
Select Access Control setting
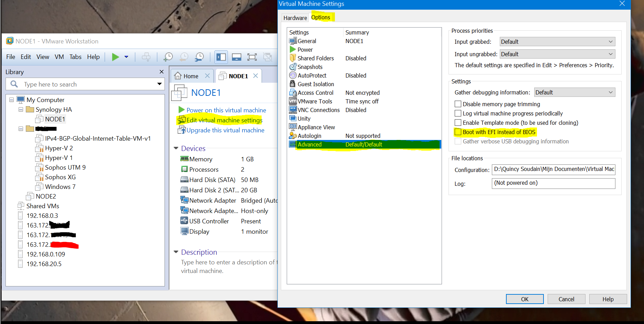(x=315, y=93)
